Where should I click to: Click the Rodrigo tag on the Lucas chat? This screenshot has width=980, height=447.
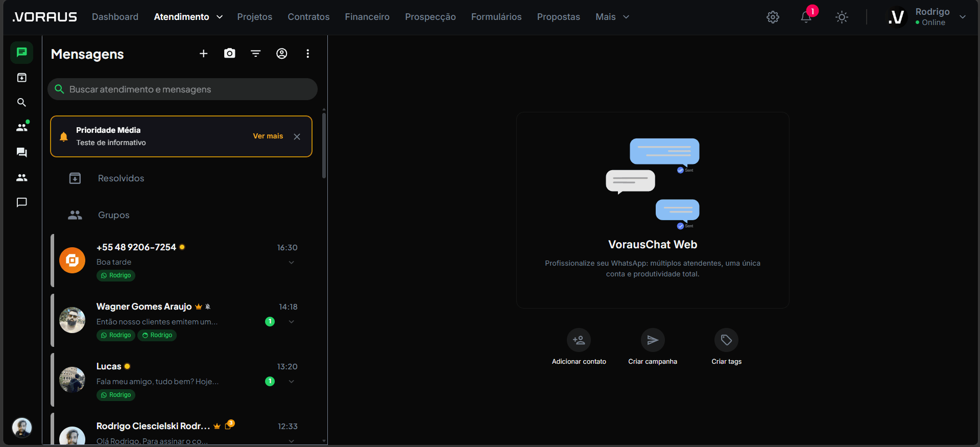pyautogui.click(x=116, y=395)
